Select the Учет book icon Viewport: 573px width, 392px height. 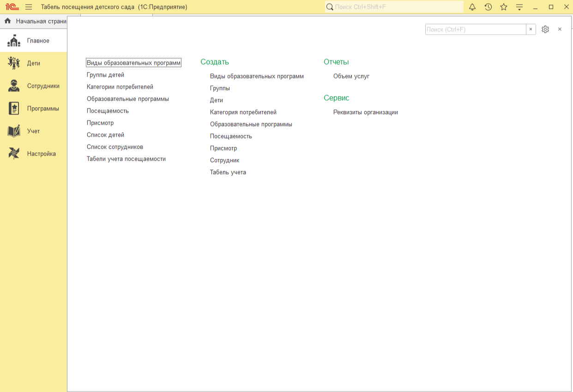coord(14,131)
